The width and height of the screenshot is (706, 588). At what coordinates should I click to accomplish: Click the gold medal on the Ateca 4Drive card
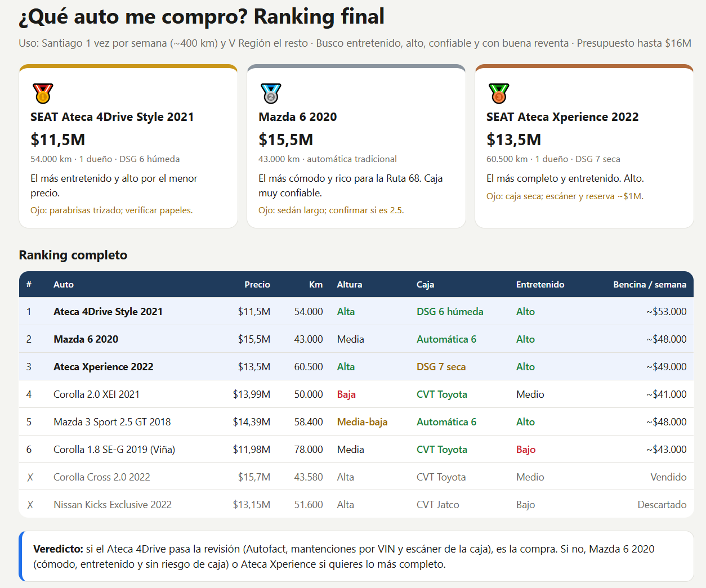point(43,93)
